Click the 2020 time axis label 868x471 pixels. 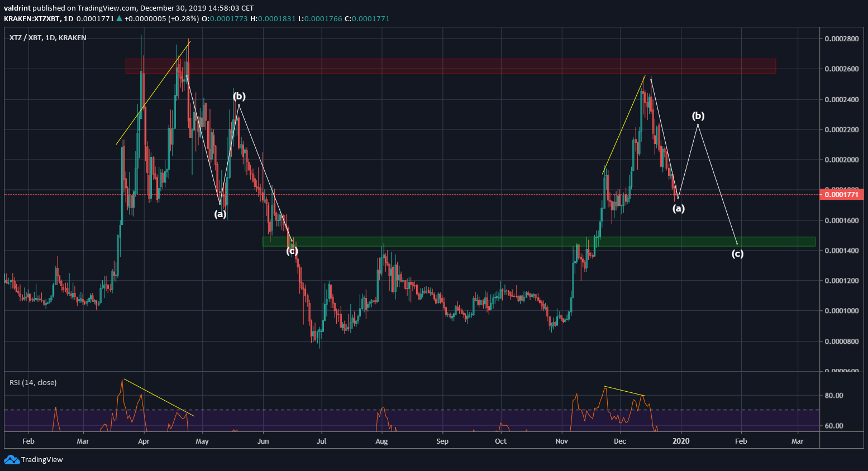coord(681,441)
